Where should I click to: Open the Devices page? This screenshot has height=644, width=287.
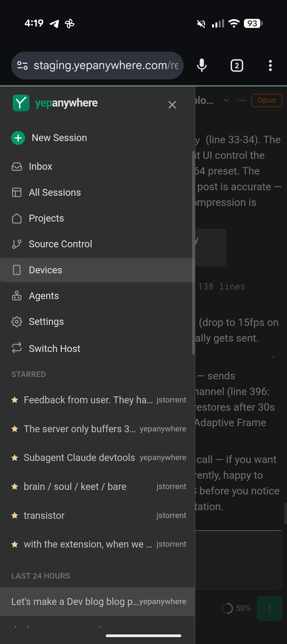[x=45, y=270]
